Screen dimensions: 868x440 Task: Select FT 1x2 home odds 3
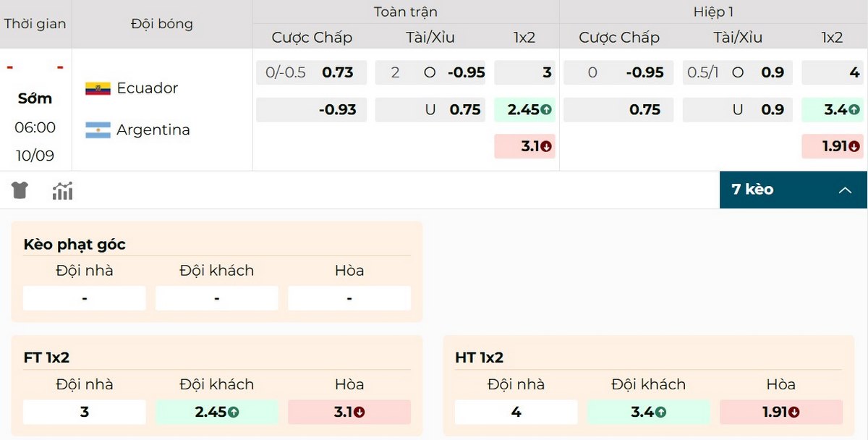coord(85,412)
